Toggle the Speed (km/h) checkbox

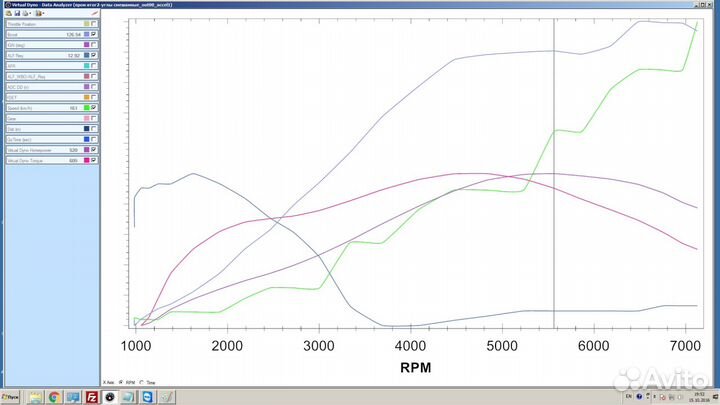pyautogui.click(x=94, y=107)
